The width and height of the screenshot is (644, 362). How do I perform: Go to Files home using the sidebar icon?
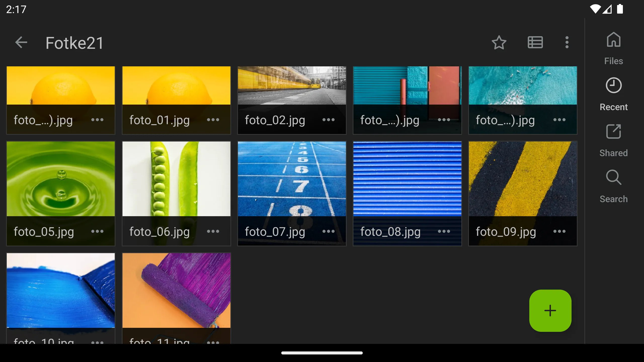[x=613, y=40]
